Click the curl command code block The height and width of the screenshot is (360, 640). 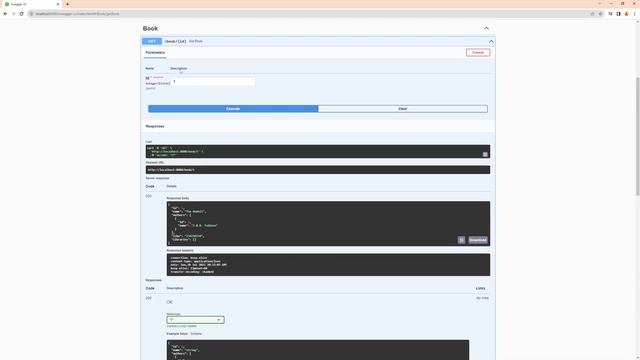click(318, 151)
